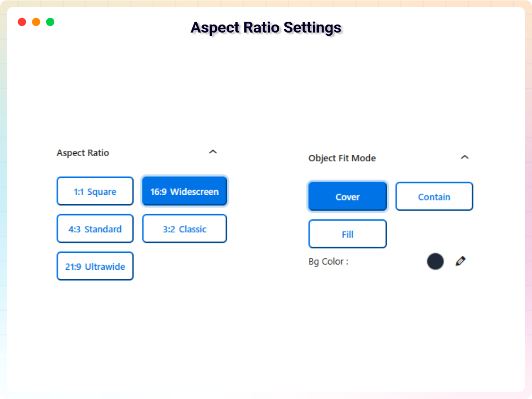
Task: Click the Bg Color label
Action: tap(328, 261)
